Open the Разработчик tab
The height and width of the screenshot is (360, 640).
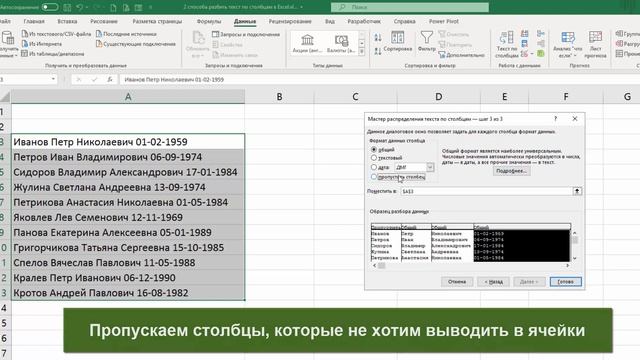[364, 21]
